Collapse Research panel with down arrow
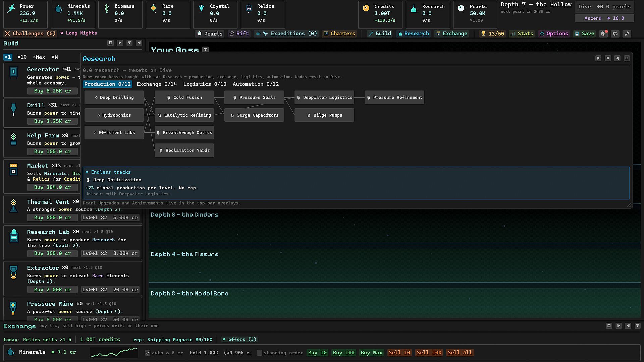The image size is (644, 362). [608, 58]
